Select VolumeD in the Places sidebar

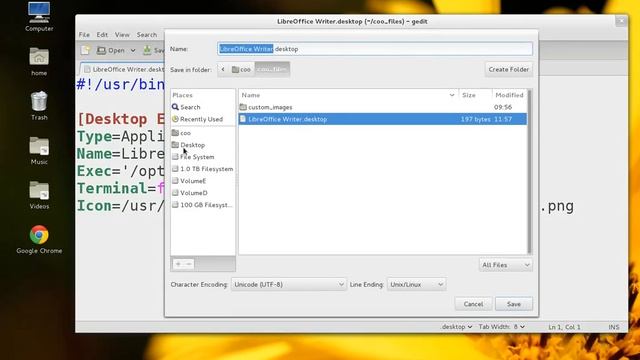(203, 193)
